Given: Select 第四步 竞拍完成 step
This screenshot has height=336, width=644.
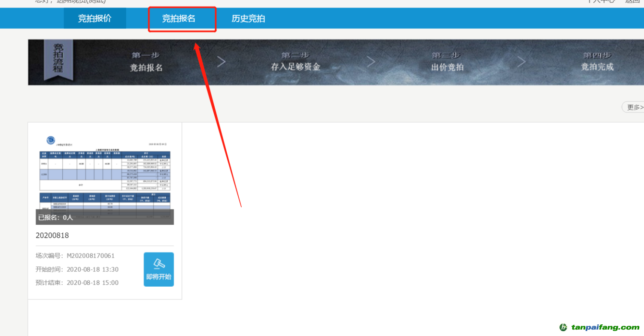Looking at the screenshot, I should click(597, 62).
